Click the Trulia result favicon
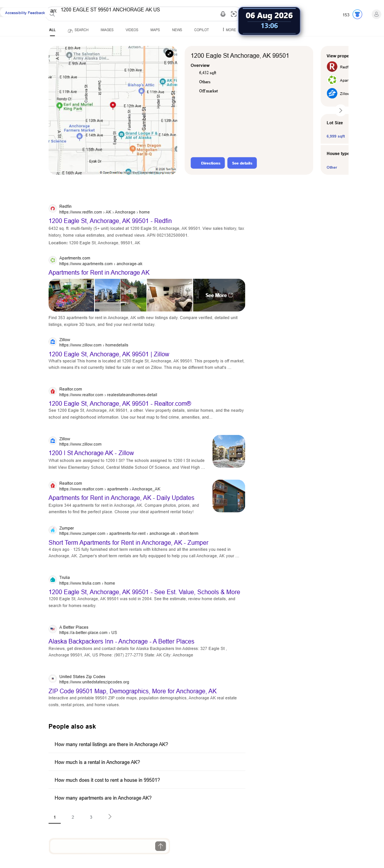The height and width of the screenshot is (868, 384). coord(53,580)
